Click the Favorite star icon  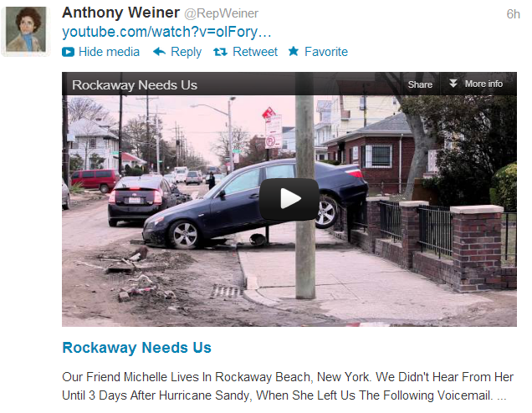pos(294,51)
